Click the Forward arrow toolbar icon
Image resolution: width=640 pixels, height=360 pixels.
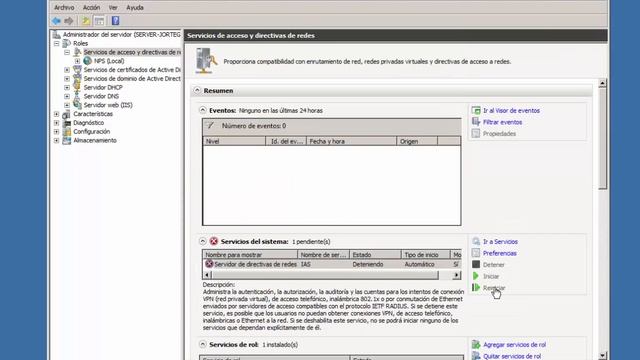coord(69,21)
